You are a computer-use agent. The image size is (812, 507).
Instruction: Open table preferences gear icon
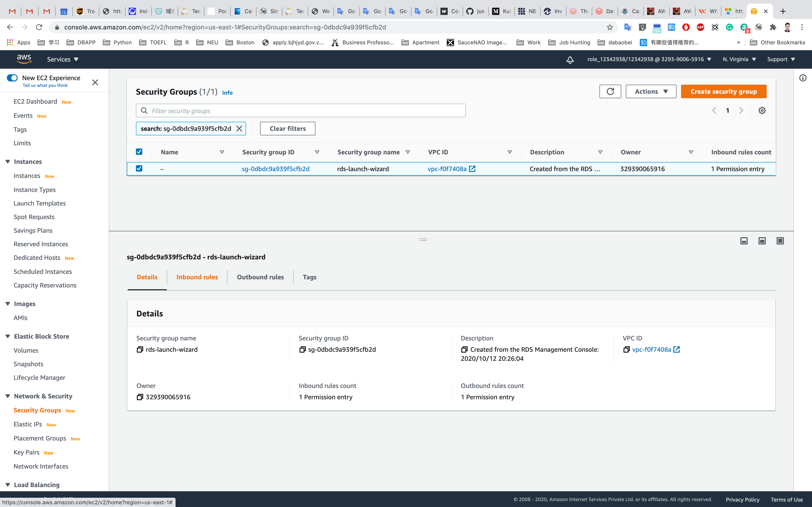762,111
